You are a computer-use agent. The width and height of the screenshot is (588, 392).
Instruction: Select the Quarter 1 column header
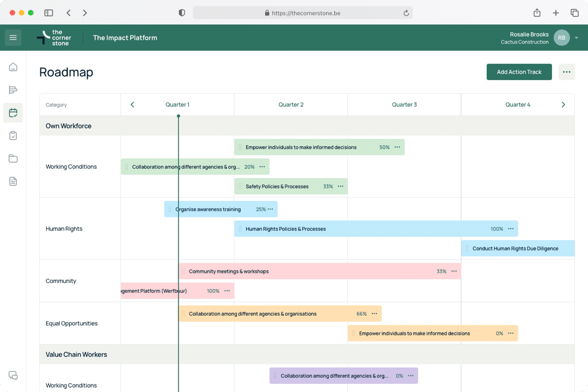click(177, 105)
